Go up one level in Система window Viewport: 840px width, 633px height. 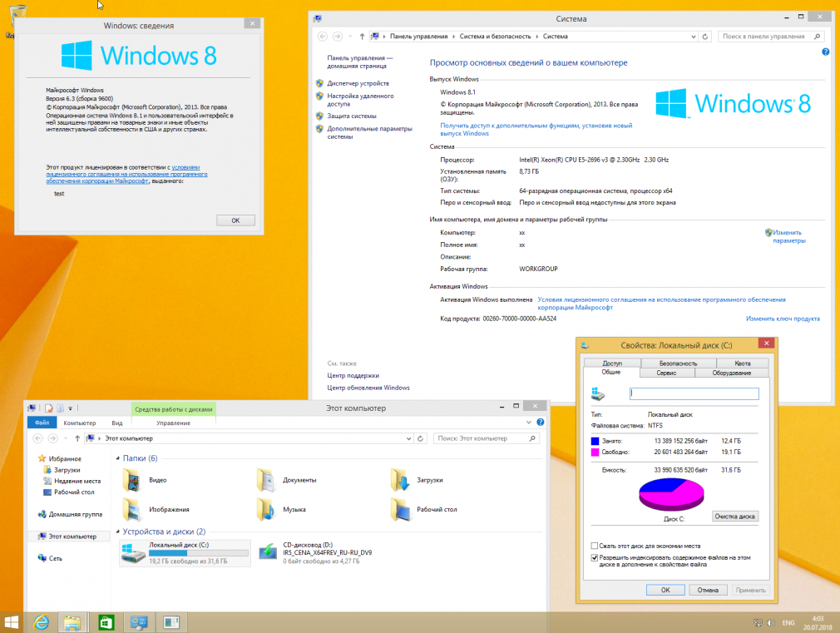[x=362, y=37]
